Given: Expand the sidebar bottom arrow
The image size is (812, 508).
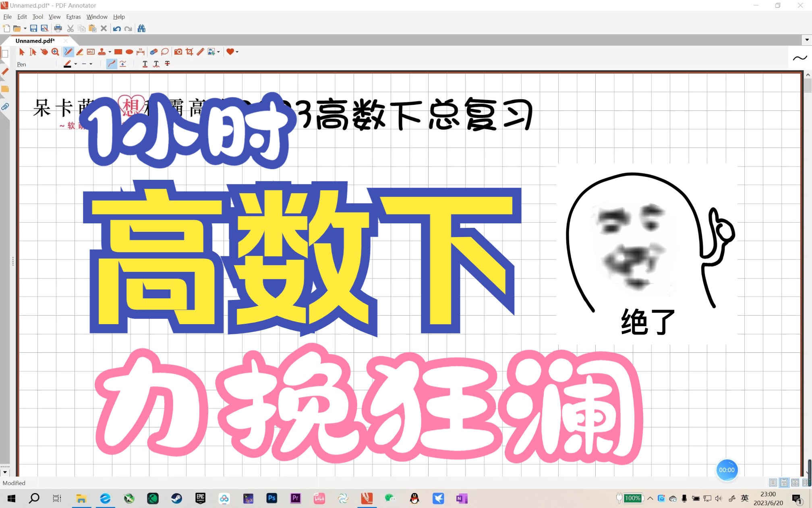Looking at the screenshot, I should tap(5, 472).
